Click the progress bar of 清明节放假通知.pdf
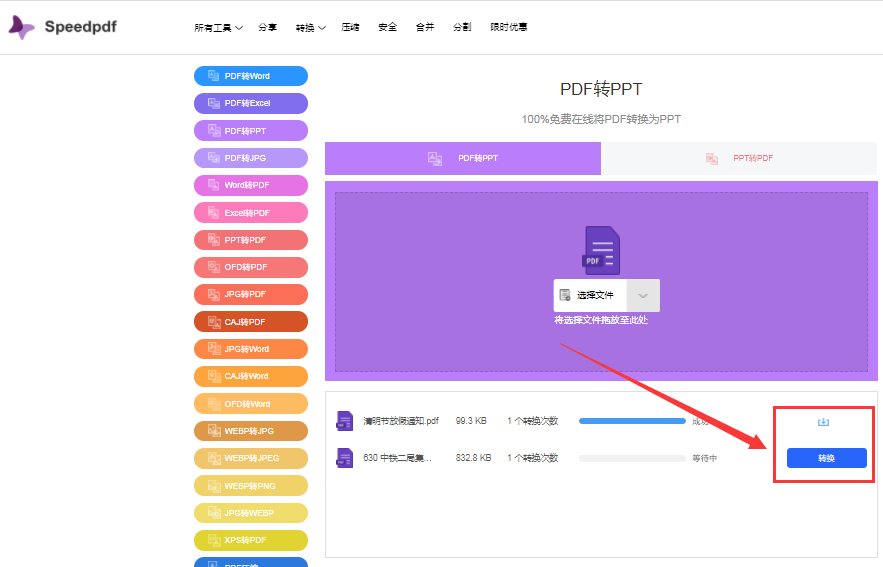 pyautogui.click(x=632, y=421)
